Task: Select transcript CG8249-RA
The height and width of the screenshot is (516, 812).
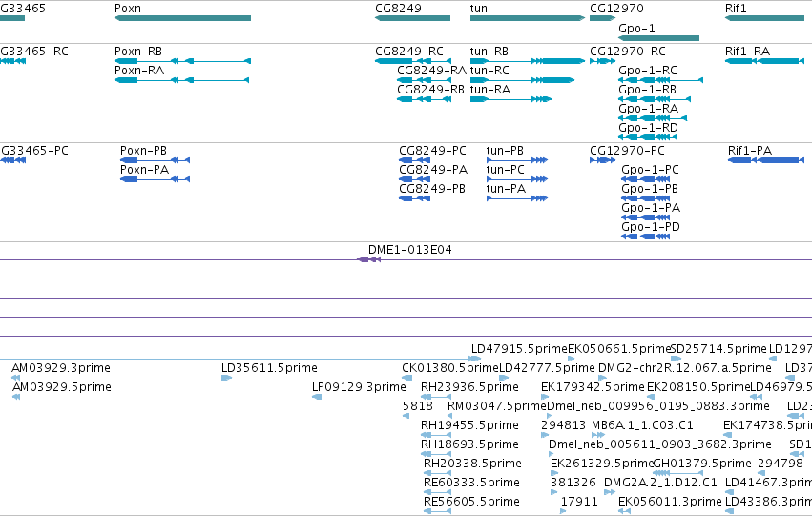Action: (424, 80)
